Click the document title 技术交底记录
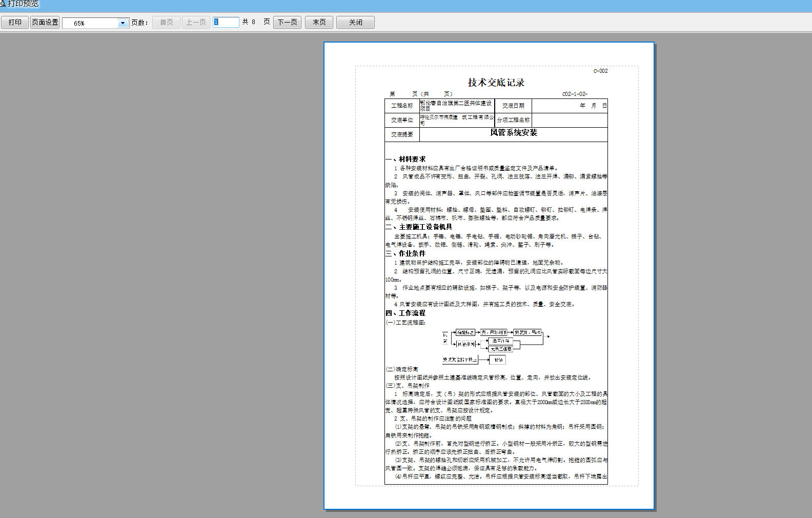This screenshot has height=518, width=812. click(496, 83)
